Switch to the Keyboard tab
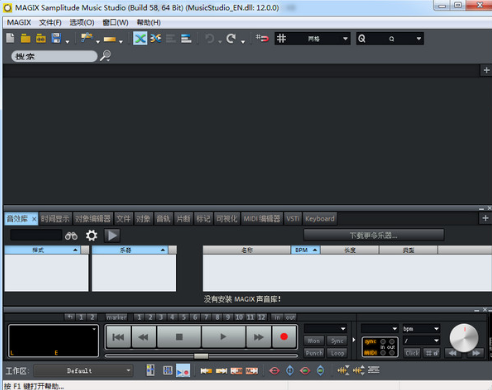The height and width of the screenshot is (390, 492). [320, 219]
